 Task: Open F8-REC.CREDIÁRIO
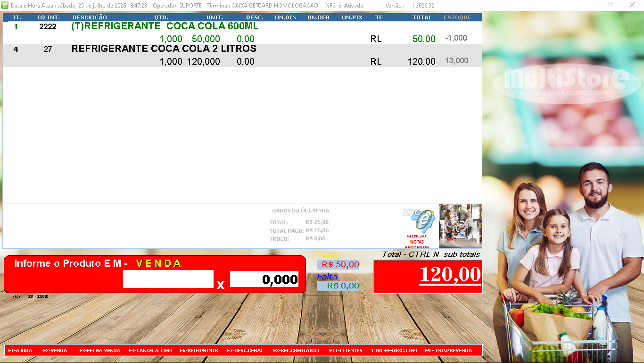[296, 351]
